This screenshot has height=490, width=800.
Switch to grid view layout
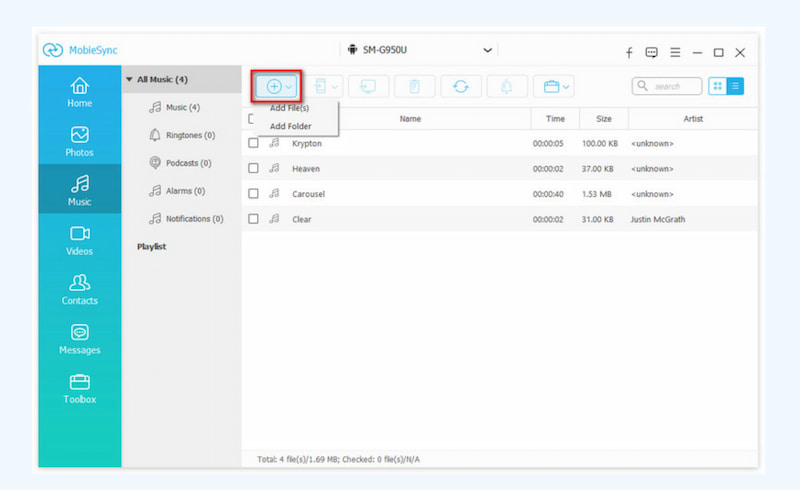[717, 87]
